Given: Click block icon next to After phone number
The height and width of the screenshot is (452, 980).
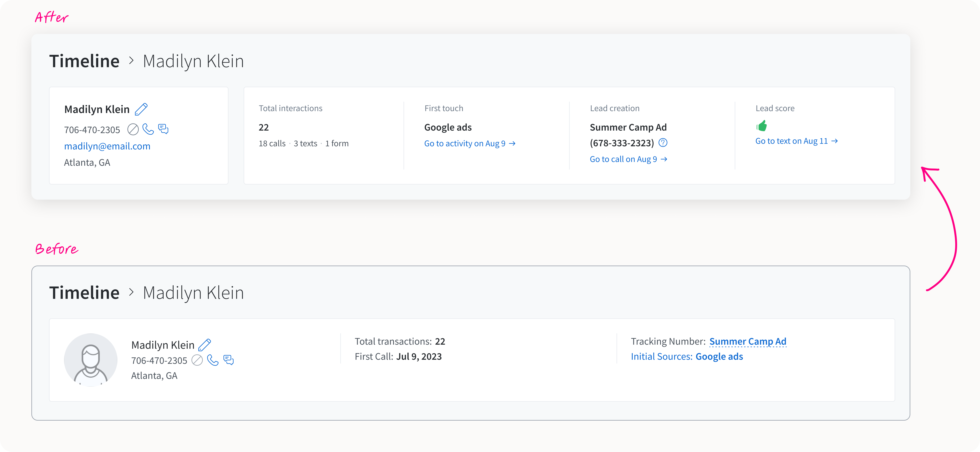Looking at the screenshot, I should tap(133, 129).
